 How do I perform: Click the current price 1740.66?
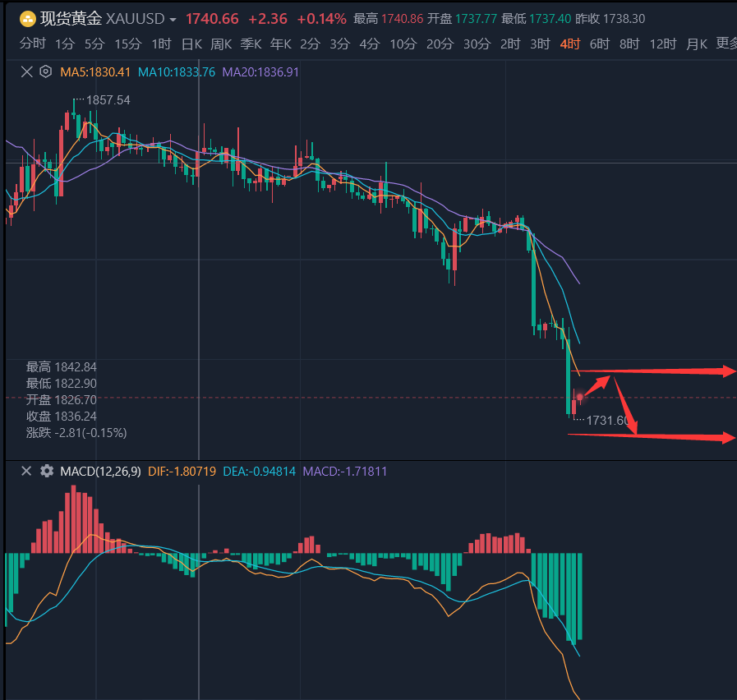click(x=212, y=19)
